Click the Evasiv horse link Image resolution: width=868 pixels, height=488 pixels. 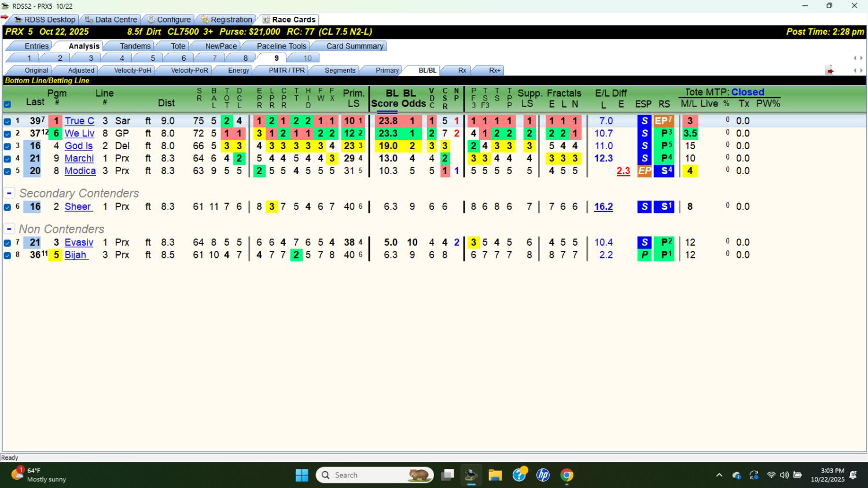79,242
